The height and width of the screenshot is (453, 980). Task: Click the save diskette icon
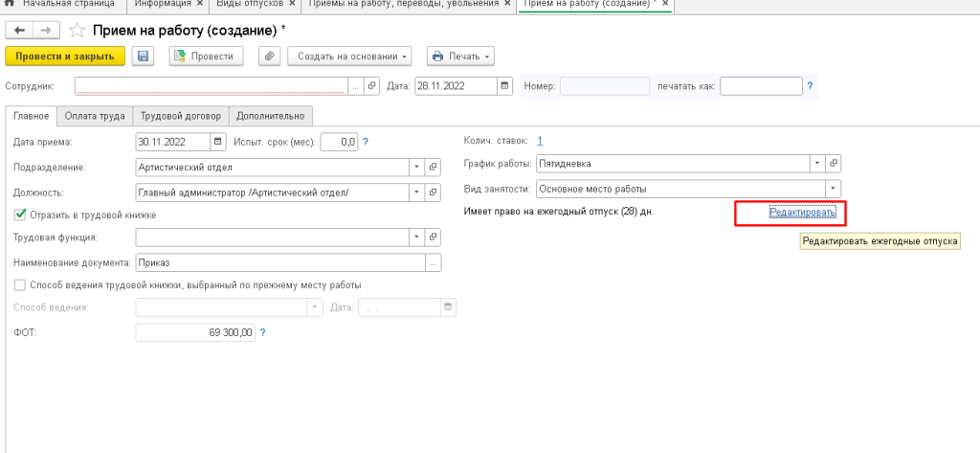(x=144, y=57)
